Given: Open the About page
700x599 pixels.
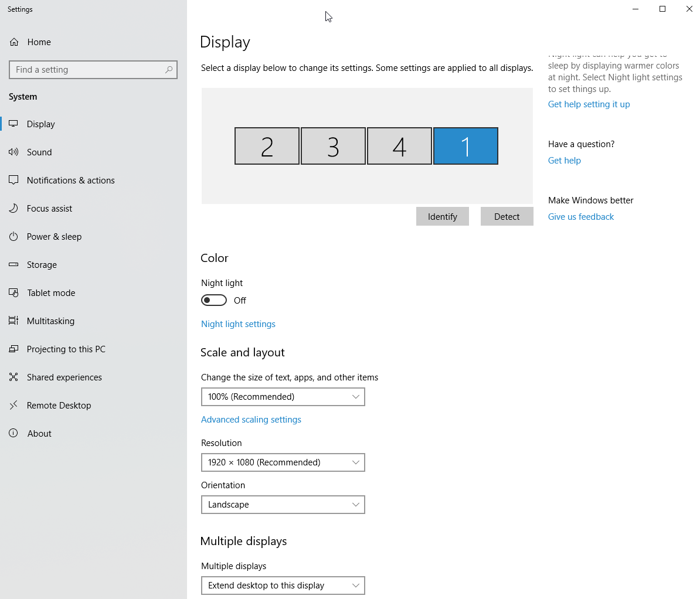Looking at the screenshot, I should click(93, 433).
